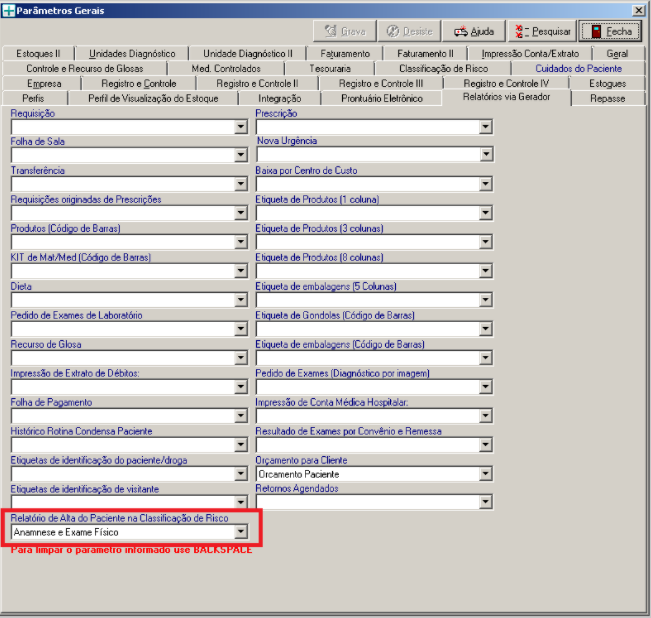This screenshot has height=618, width=651.
Task: Open Ajuda help button
Action: [474, 31]
